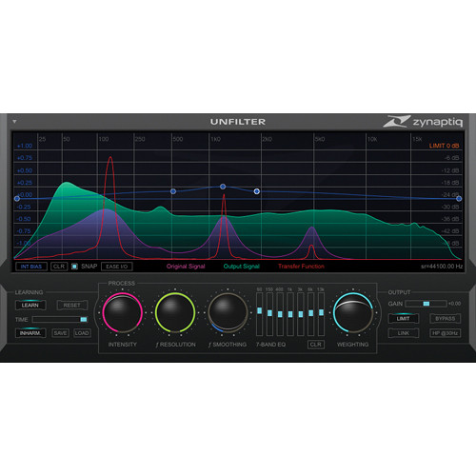Viewport: 476px width, 476px height.
Task: Click the 7-BAND EQ label
Action: point(271,345)
